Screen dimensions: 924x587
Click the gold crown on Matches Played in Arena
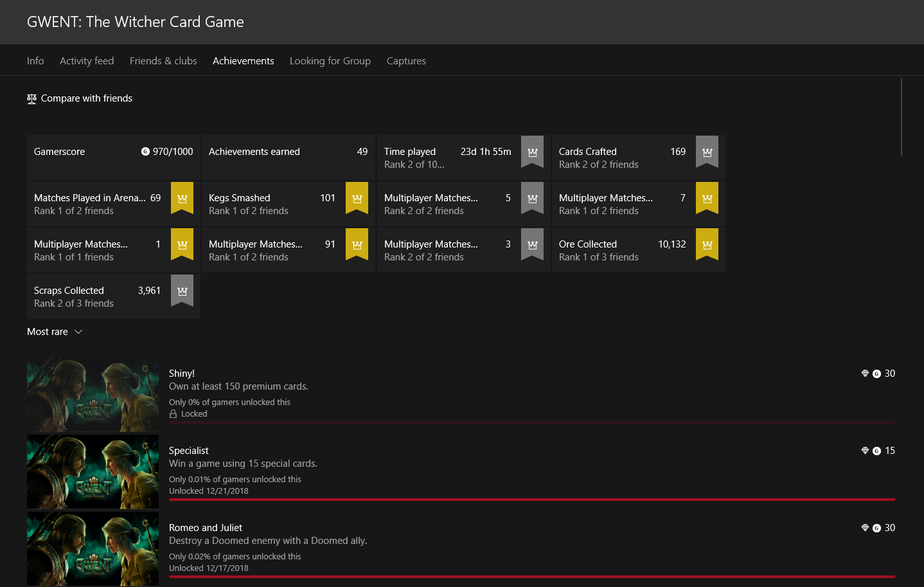(x=182, y=198)
